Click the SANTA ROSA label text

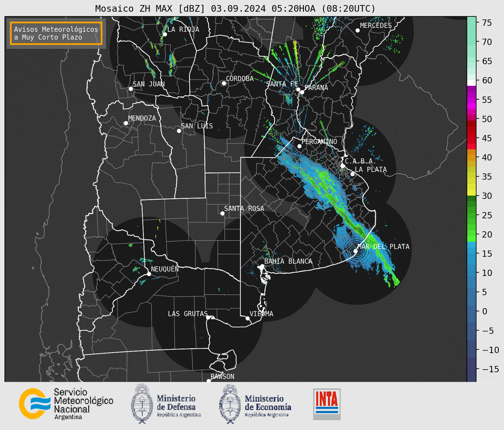point(244,208)
